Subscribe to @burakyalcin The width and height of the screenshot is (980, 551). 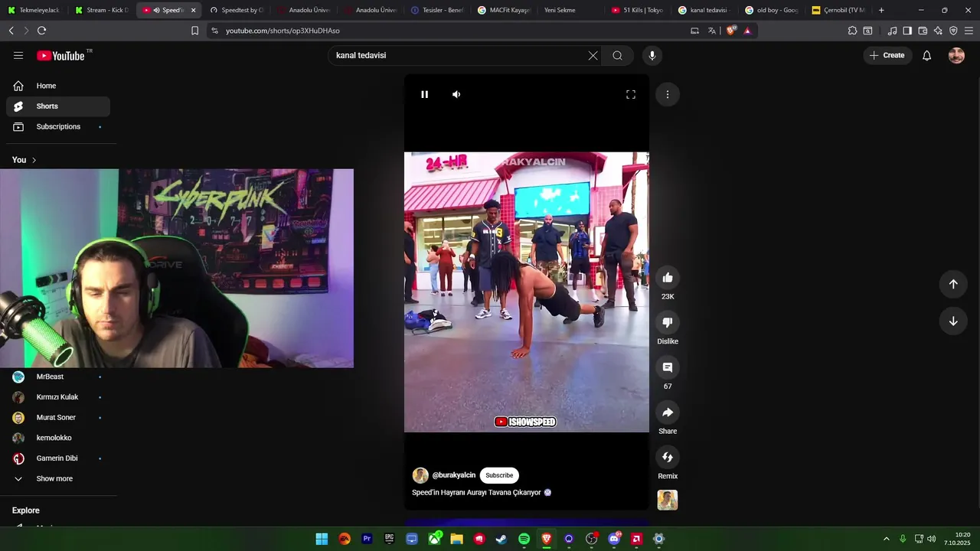[x=499, y=475]
